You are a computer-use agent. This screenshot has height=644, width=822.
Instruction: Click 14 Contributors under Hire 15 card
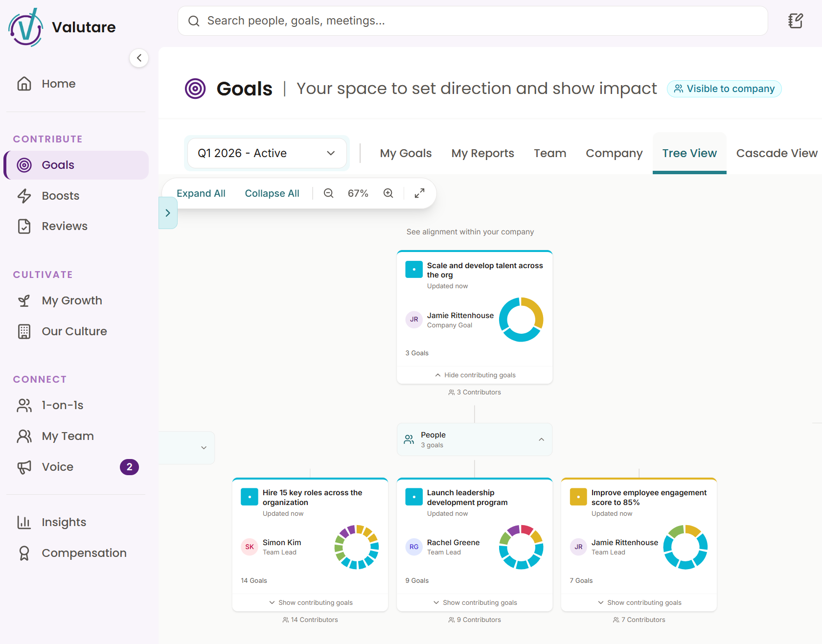tap(310, 620)
